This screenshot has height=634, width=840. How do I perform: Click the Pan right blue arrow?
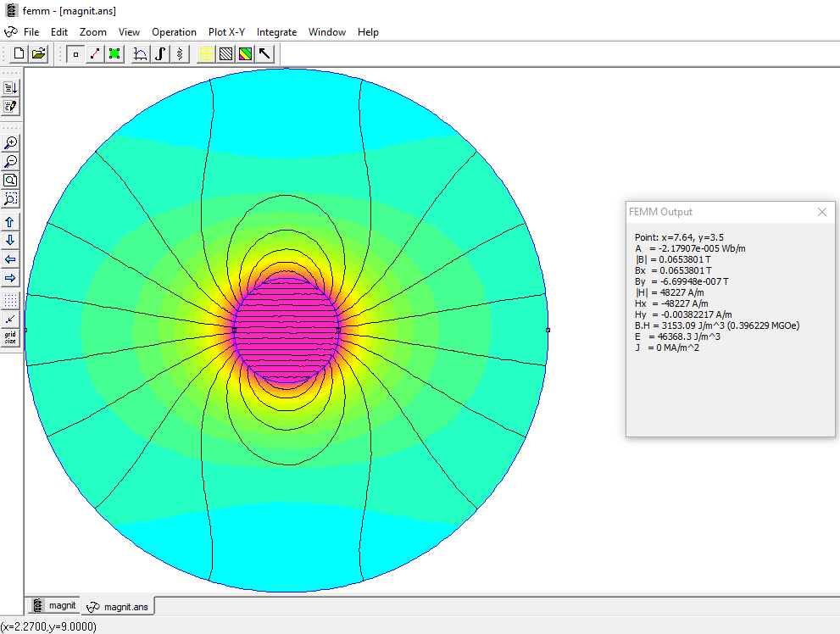point(11,278)
